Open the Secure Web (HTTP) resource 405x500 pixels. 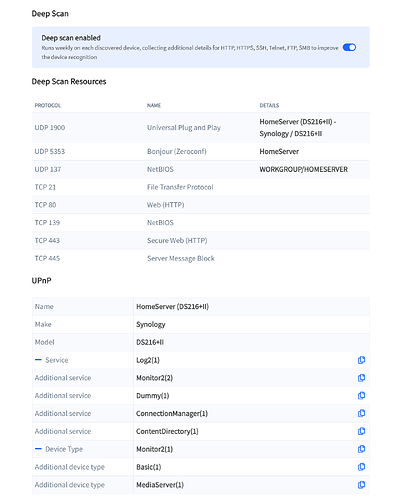pyautogui.click(x=177, y=240)
